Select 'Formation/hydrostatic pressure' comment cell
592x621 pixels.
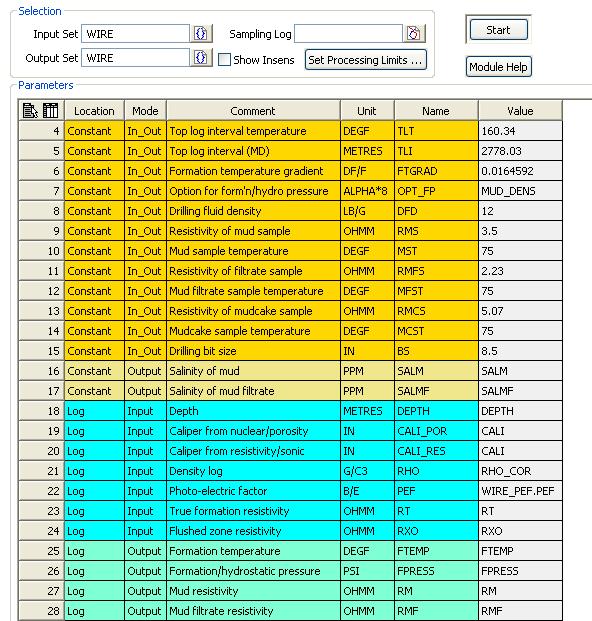[x=253, y=571]
